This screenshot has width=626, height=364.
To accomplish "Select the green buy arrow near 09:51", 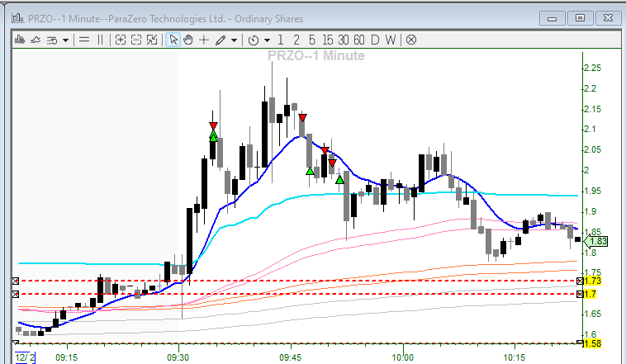I will click(339, 180).
